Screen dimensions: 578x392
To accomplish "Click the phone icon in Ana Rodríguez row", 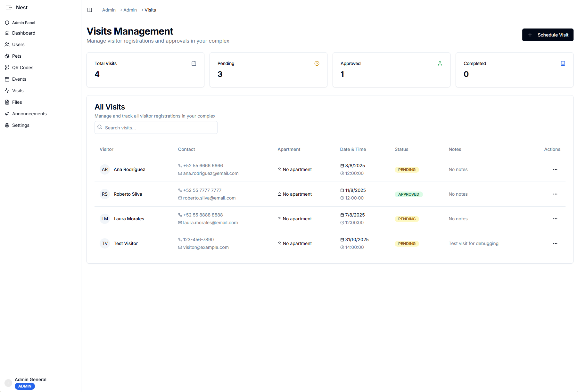I will click(x=180, y=166).
